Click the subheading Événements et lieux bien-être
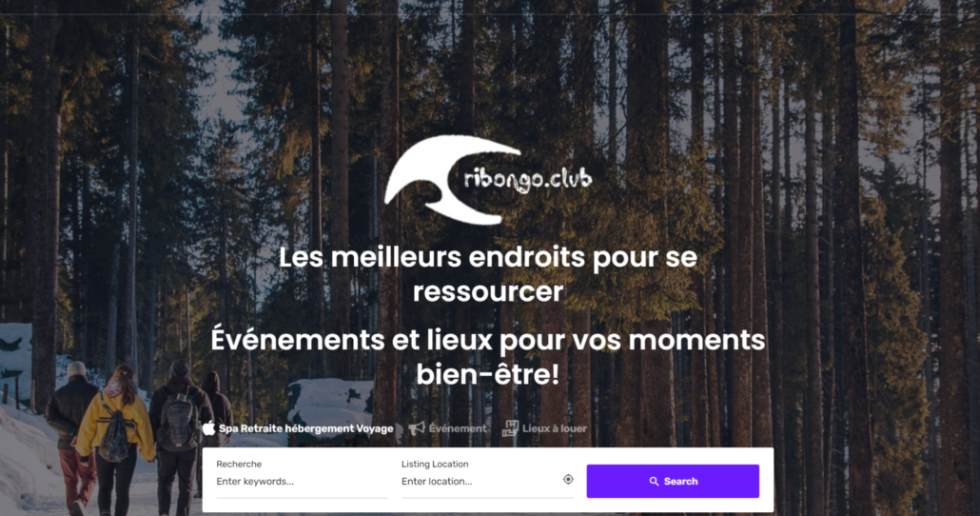 click(x=488, y=357)
